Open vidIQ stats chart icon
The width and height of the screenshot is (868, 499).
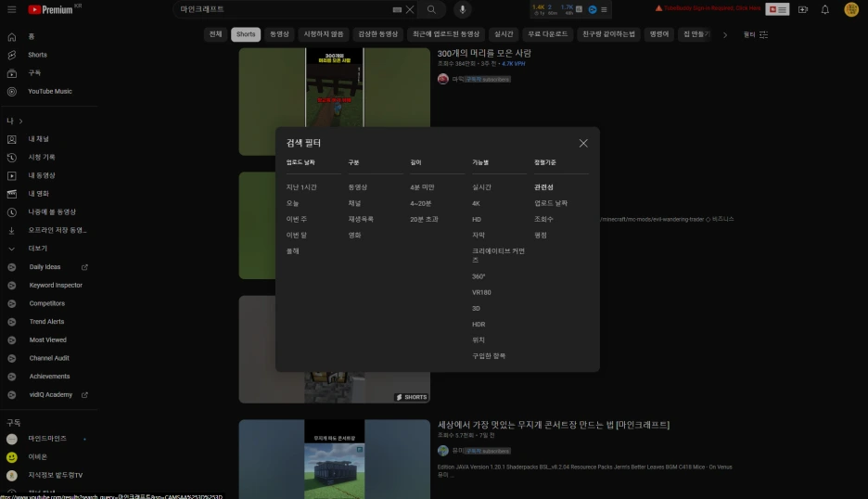click(579, 9)
